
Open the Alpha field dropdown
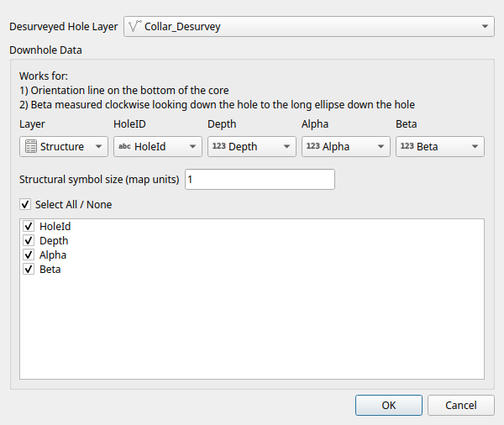346,147
